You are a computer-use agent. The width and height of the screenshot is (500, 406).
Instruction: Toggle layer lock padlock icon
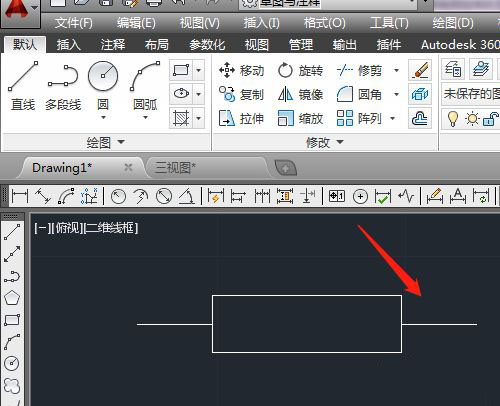[491, 119]
